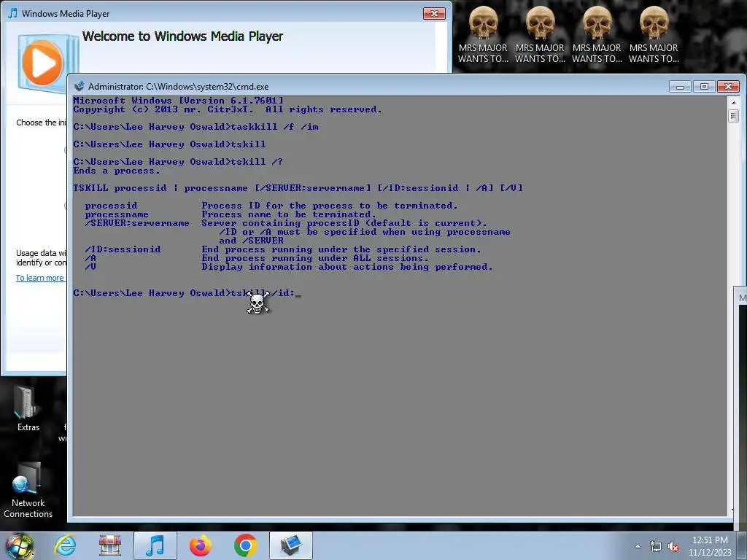Open the WinRAR-style archive taskbar icon
The width and height of the screenshot is (747, 560).
[x=110, y=545]
